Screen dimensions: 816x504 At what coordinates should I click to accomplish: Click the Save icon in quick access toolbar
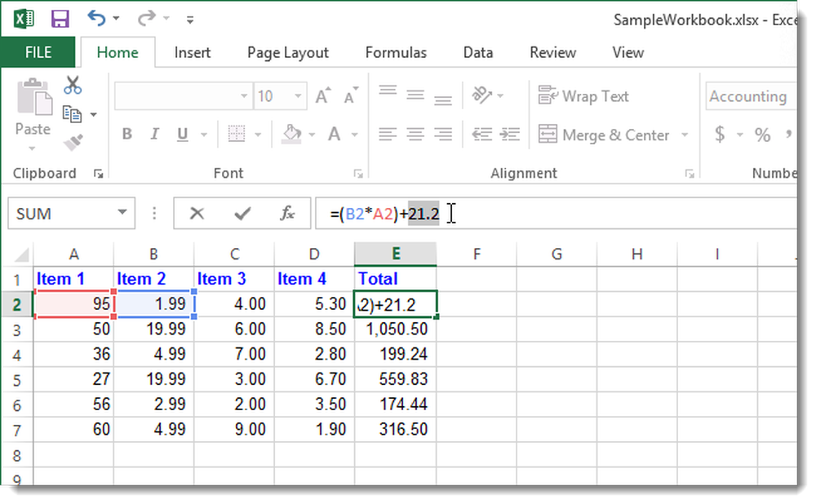[60, 20]
